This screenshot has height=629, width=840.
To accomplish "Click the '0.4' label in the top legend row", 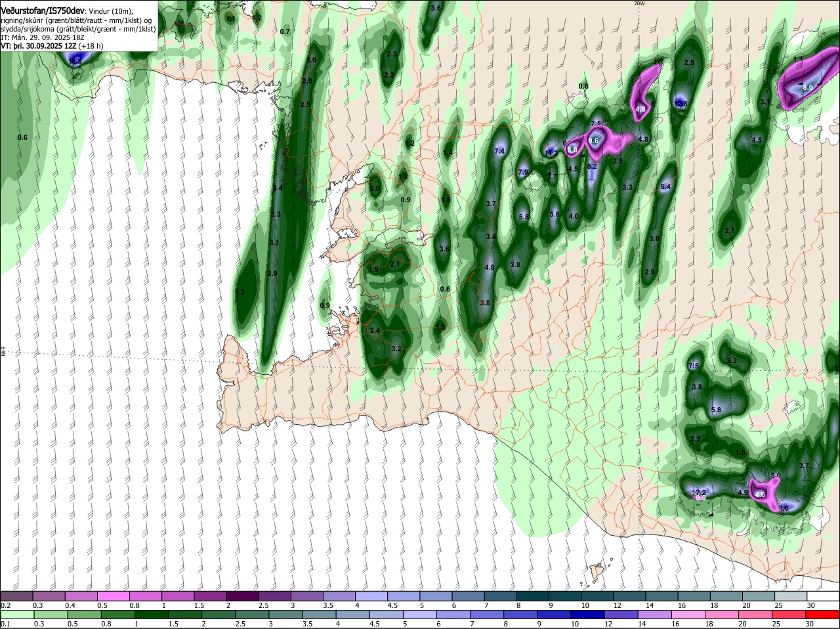I will (x=70, y=605).
